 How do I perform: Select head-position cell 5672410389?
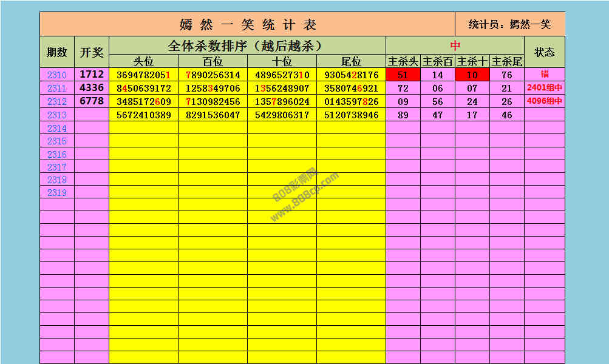143,115
